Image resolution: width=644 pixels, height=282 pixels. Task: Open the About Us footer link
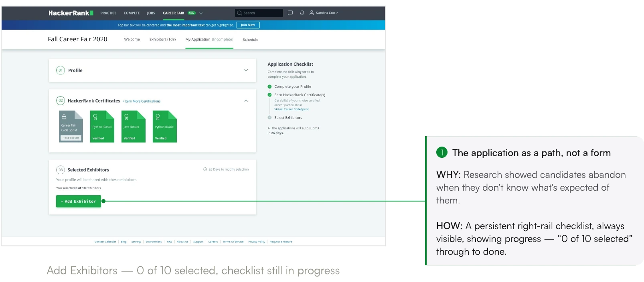(182, 242)
